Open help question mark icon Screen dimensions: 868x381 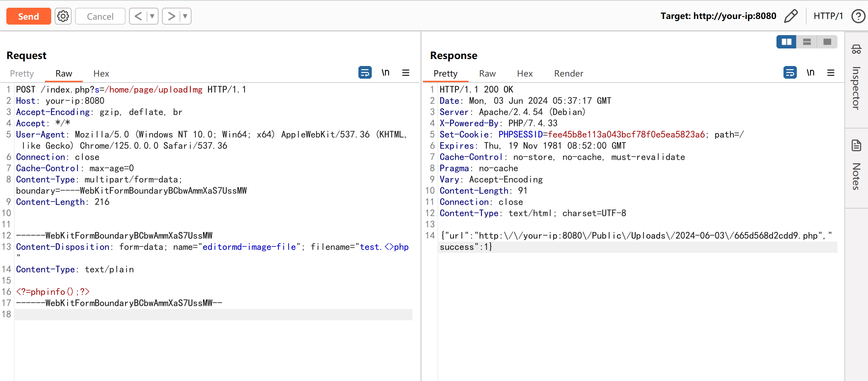[858, 16]
